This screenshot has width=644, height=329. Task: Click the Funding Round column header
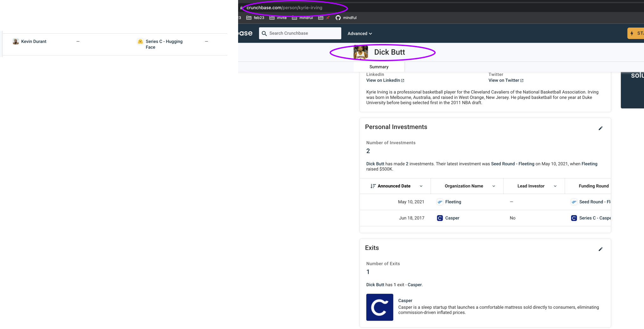[594, 186]
